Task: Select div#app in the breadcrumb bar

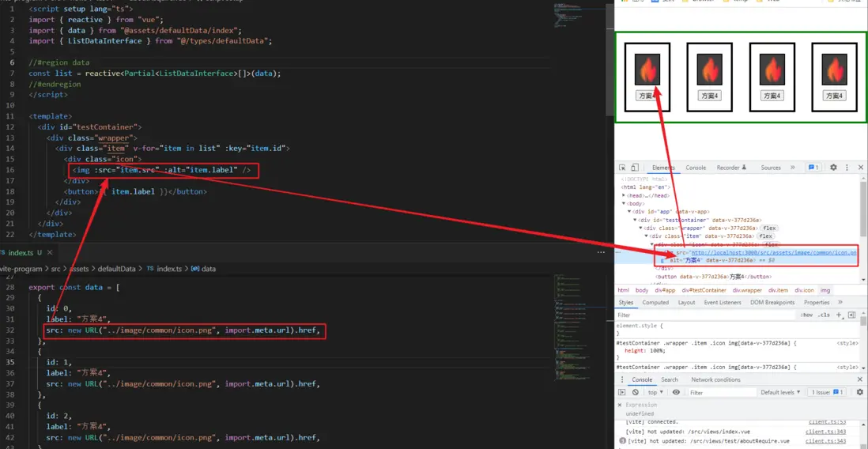Action: pyautogui.click(x=665, y=290)
